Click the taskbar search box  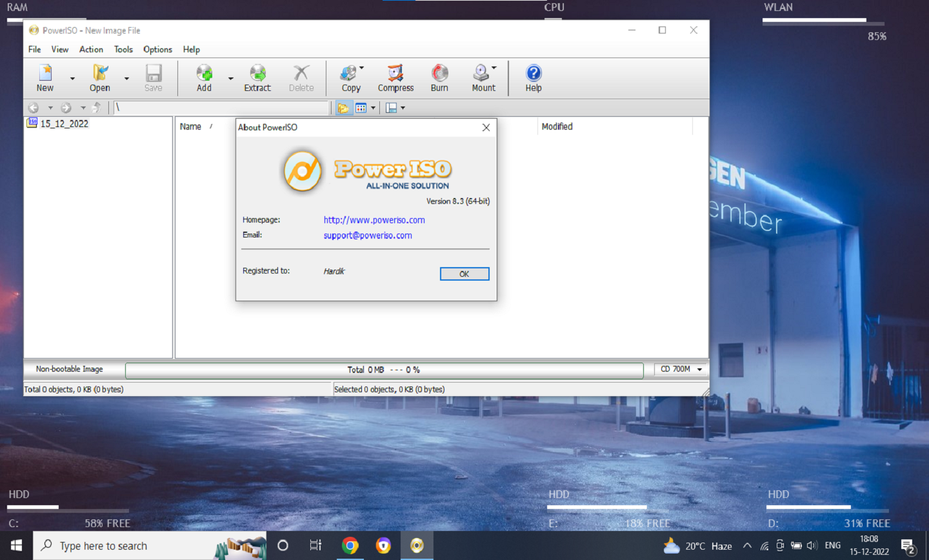(150, 546)
